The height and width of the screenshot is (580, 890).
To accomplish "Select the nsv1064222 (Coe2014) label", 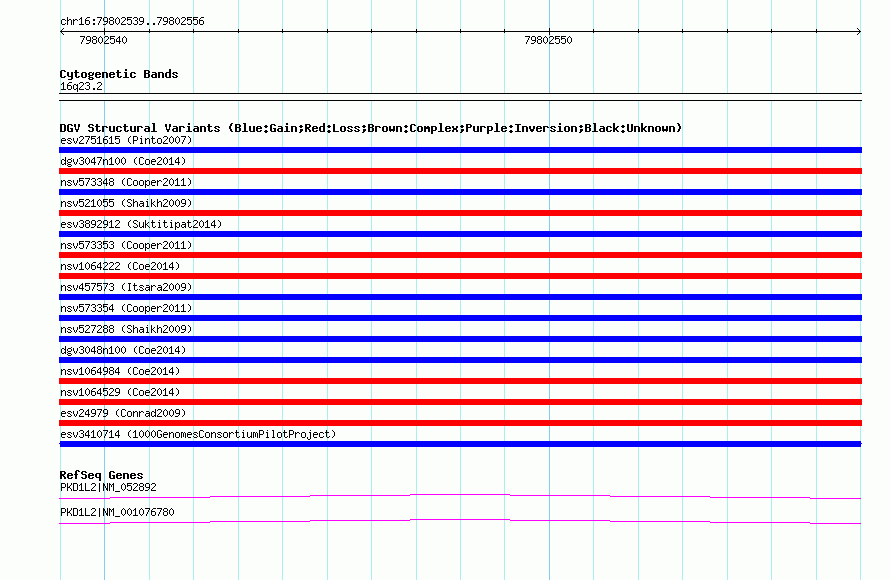I will coord(120,266).
